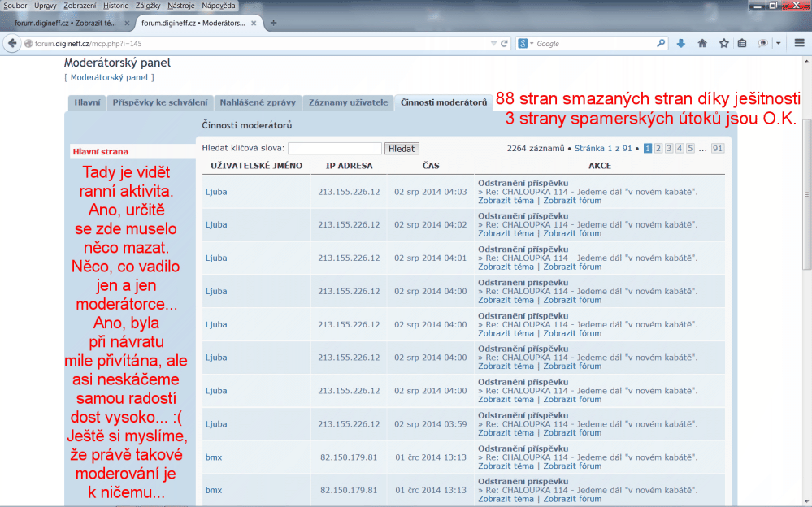Viewport: 812px width, 507px height.
Task: Switch to the Nahlášené zprávy tab
Action: pos(258,103)
